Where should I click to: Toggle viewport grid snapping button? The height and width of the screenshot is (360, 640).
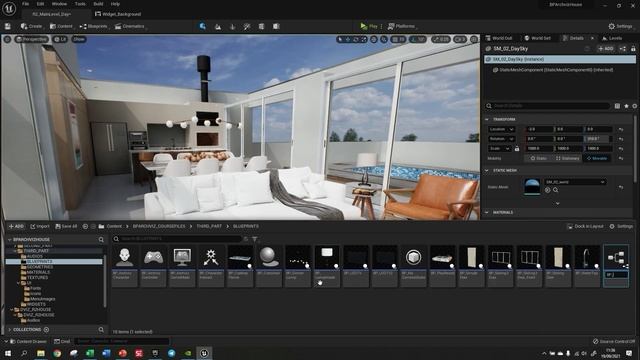coord(398,40)
